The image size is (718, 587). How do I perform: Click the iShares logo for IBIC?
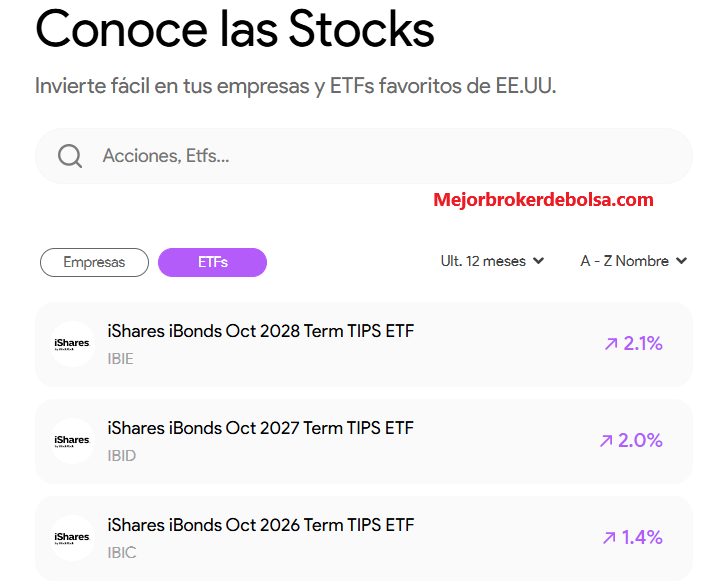pos(72,538)
